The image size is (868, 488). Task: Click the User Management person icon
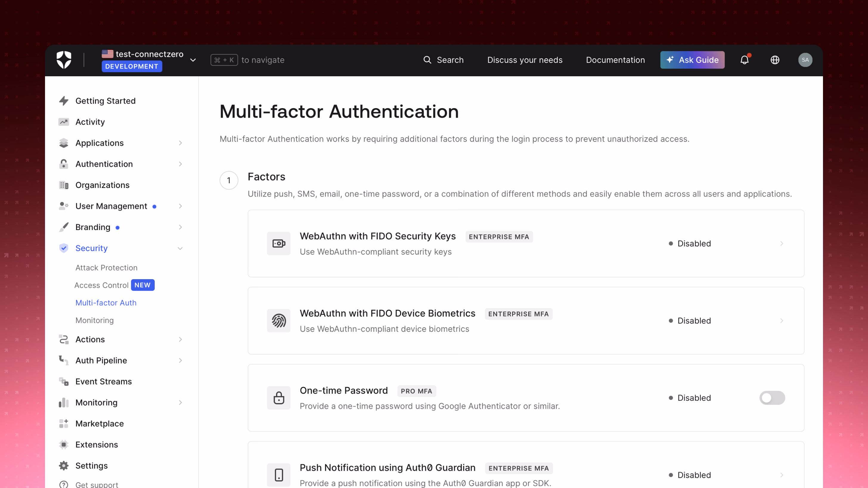coord(64,206)
